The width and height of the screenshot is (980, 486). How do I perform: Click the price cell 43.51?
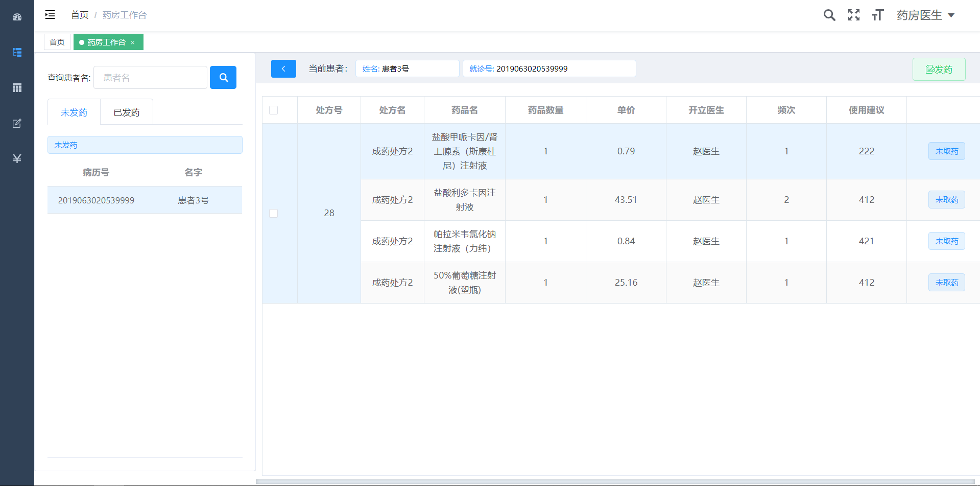(626, 200)
